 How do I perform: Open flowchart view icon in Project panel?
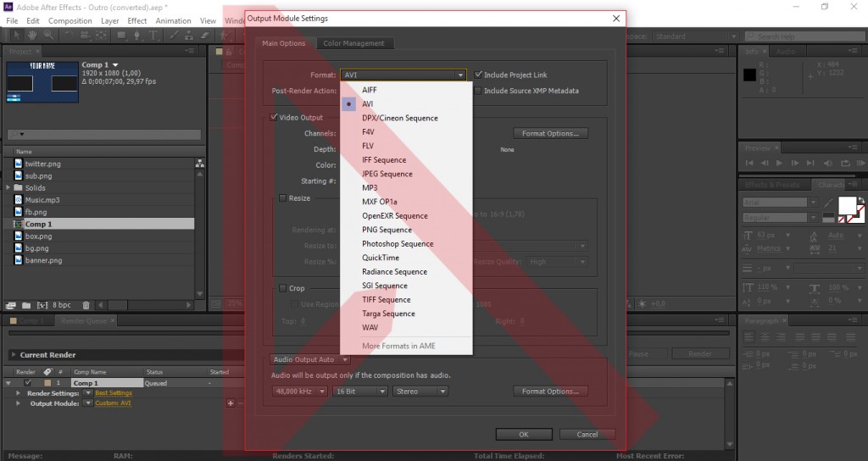tap(200, 164)
